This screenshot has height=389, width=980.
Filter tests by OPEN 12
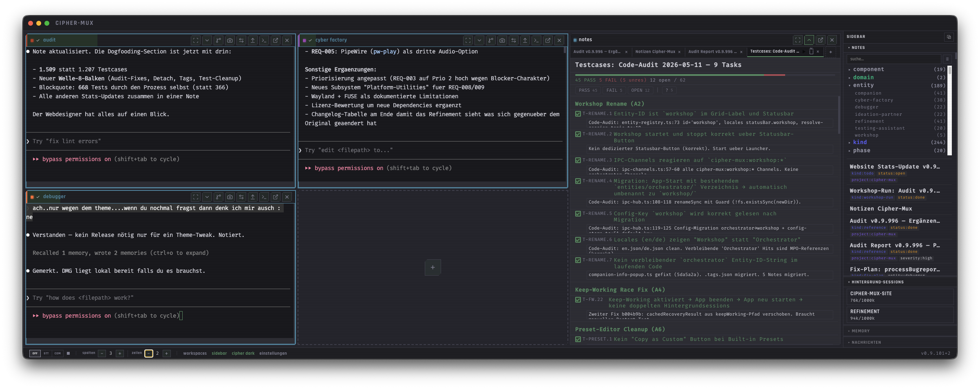coord(640,91)
